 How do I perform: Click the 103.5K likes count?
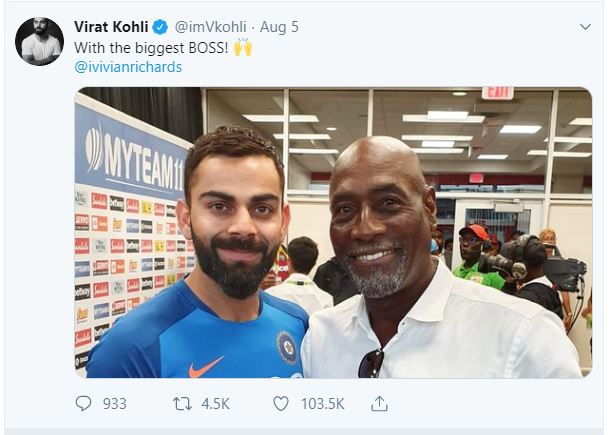[x=323, y=403]
